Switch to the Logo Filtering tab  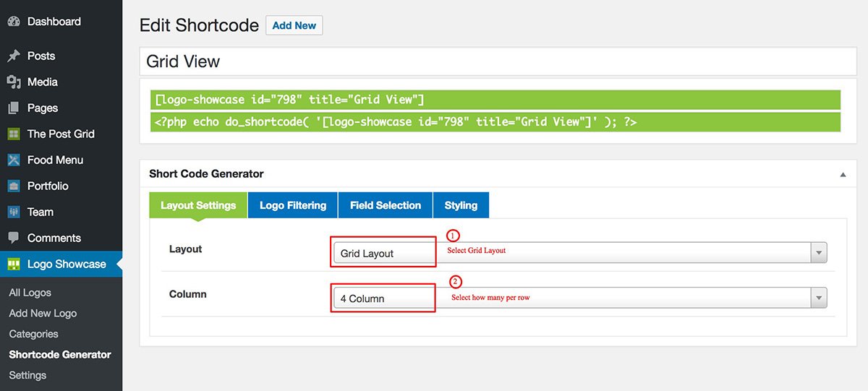[293, 205]
